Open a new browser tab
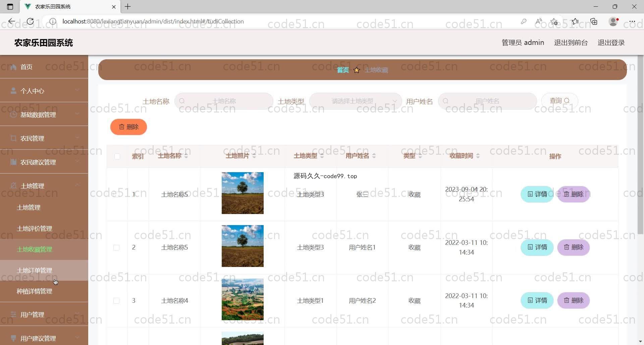Image resolution: width=644 pixels, height=345 pixels. pyautogui.click(x=128, y=6)
